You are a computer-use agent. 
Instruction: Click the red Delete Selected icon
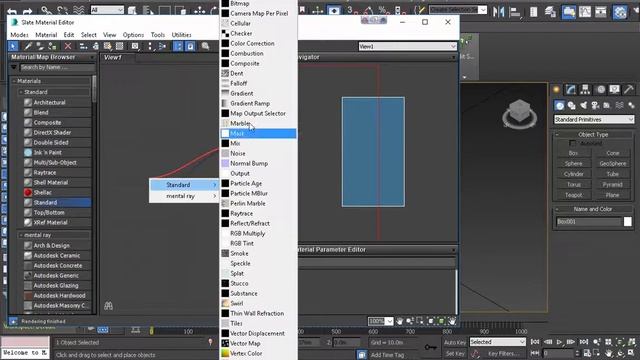click(x=68, y=46)
